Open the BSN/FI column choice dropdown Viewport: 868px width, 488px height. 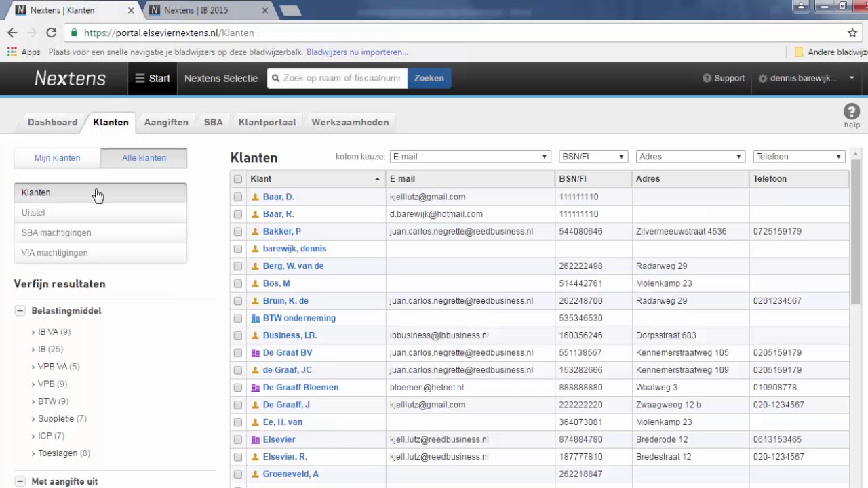pos(593,157)
